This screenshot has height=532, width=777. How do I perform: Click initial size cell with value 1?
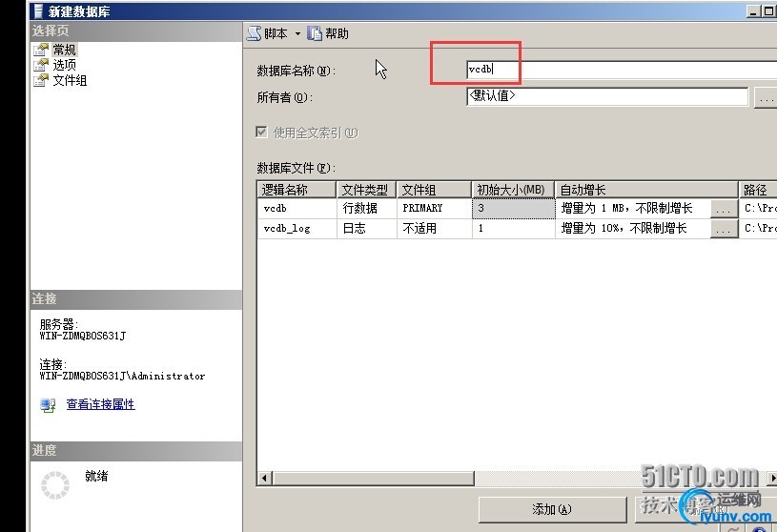513,229
